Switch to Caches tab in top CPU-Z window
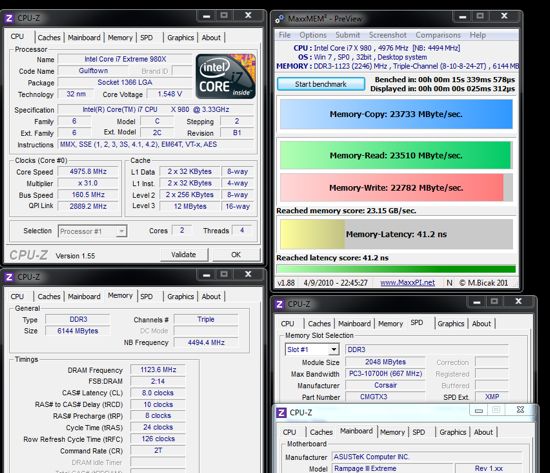 pyautogui.click(x=49, y=38)
